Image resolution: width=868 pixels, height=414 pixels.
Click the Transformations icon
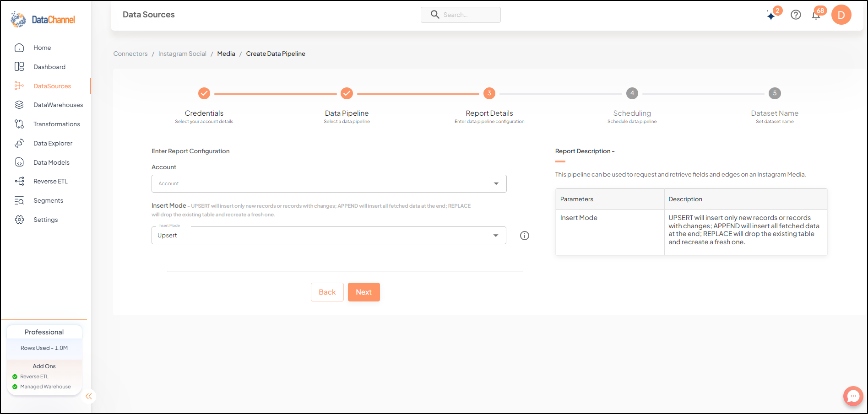point(19,124)
